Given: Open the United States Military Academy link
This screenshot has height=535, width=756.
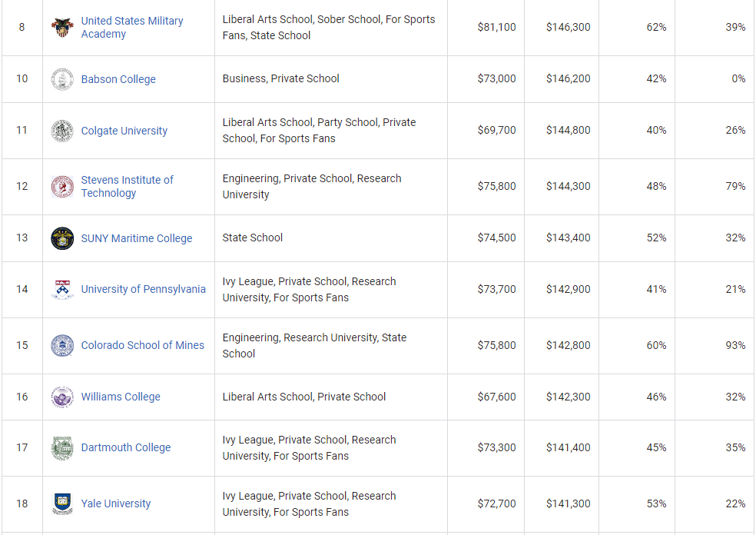Looking at the screenshot, I should coord(132,28).
